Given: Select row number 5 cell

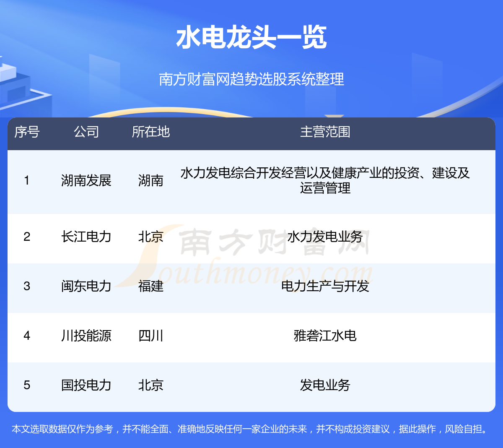Looking at the screenshot, I should coord(27,385).
